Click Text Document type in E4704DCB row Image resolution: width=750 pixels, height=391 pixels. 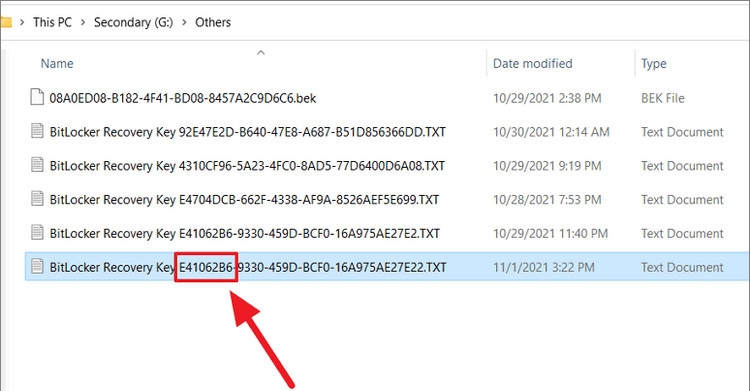[x=683, y=200]
